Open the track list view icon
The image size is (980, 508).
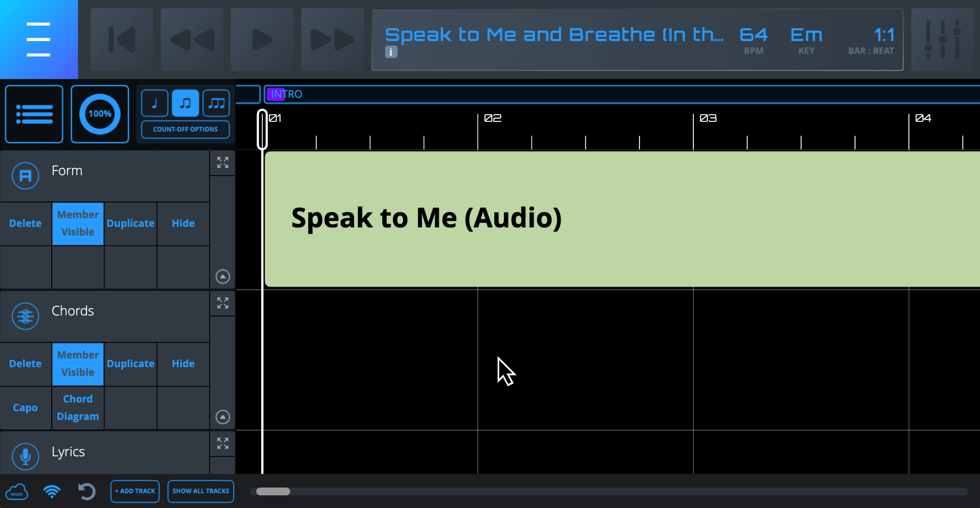(x=34, y=114)
